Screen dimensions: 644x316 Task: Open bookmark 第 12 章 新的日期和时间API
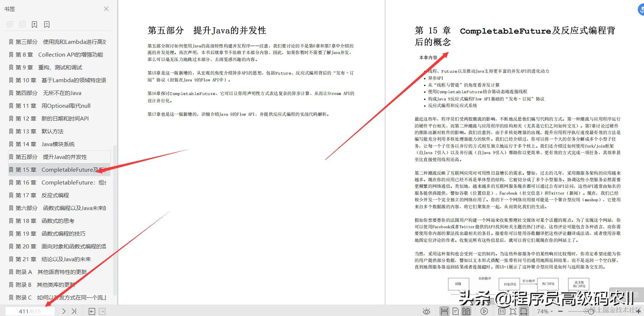(59, 118)
